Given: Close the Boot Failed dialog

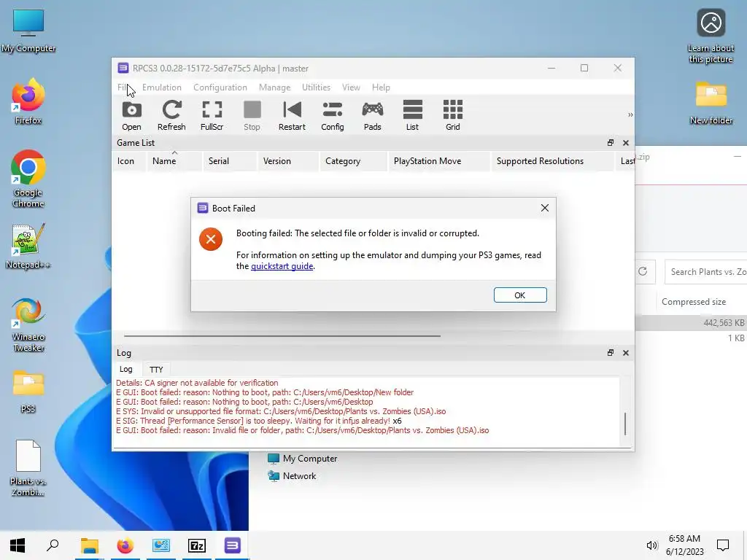Looking at the screenshot, I should pyautogui.click(x=545, y=208).
